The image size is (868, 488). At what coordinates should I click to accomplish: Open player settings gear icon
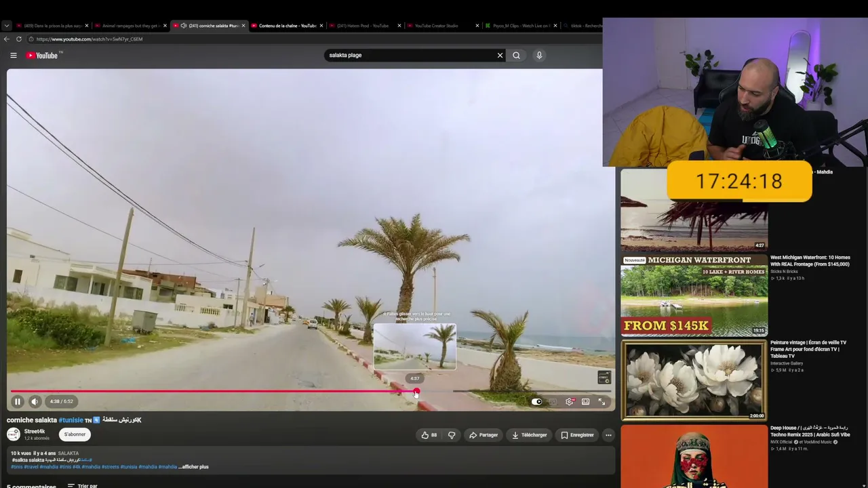point(570,402)
